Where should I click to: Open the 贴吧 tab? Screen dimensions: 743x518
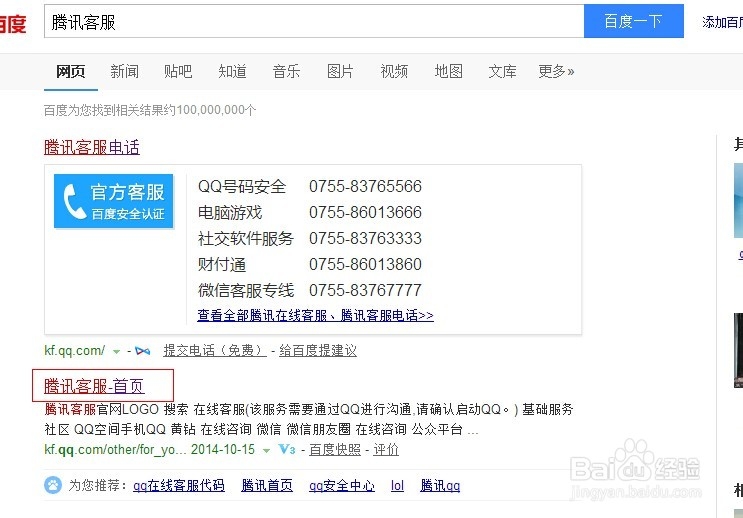(178, 72)
